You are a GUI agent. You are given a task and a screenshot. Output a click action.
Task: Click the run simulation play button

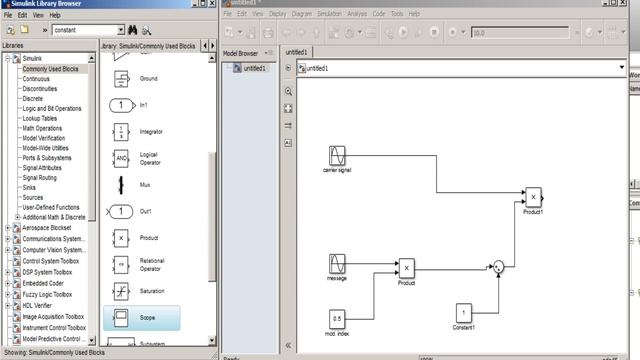(403, 32)
